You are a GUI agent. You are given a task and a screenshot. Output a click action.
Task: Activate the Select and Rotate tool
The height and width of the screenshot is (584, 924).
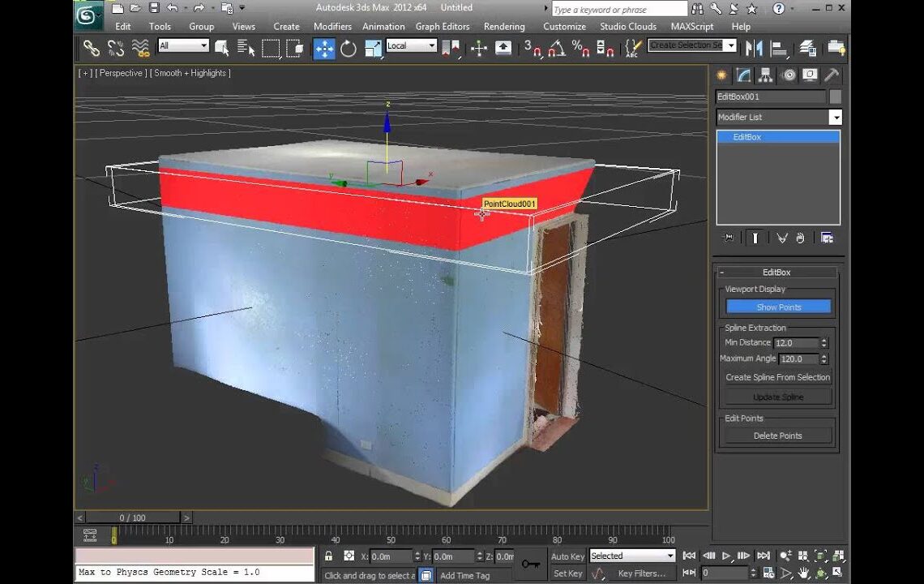click(x=349, y=49)
